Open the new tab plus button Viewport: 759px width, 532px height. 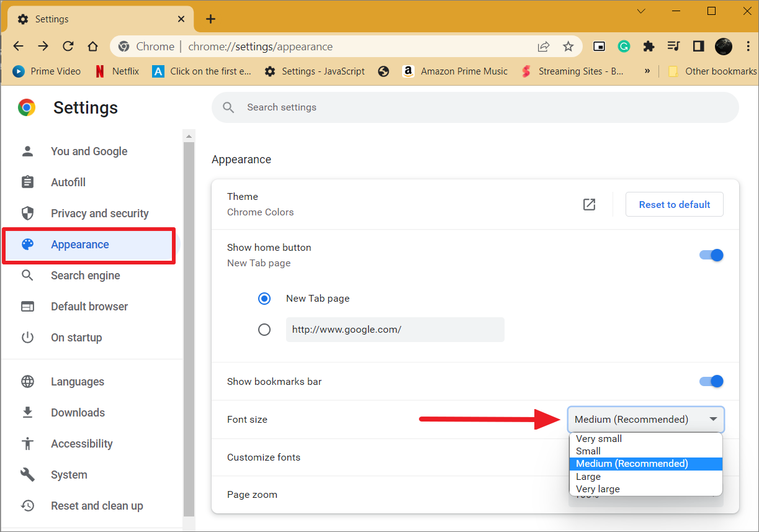(210, 19)
